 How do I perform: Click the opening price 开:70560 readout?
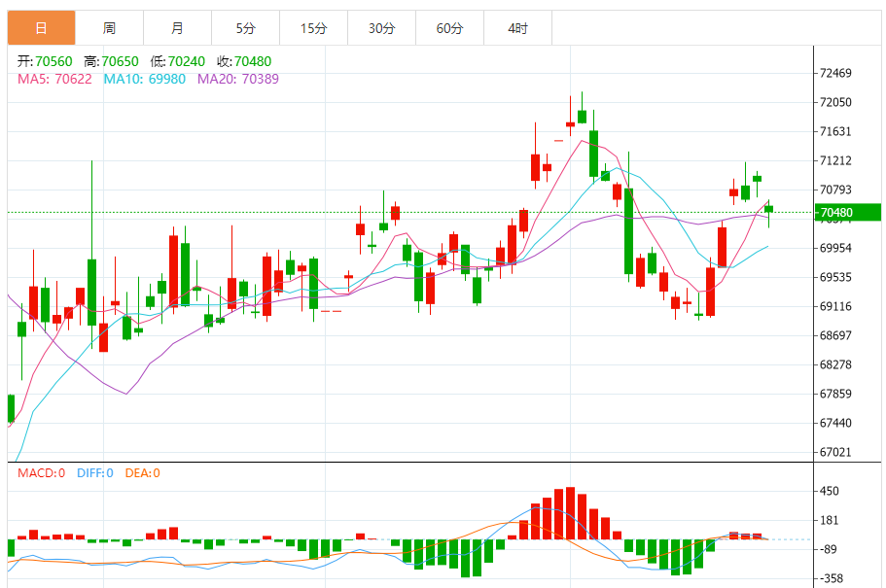(x=45, y=61)
